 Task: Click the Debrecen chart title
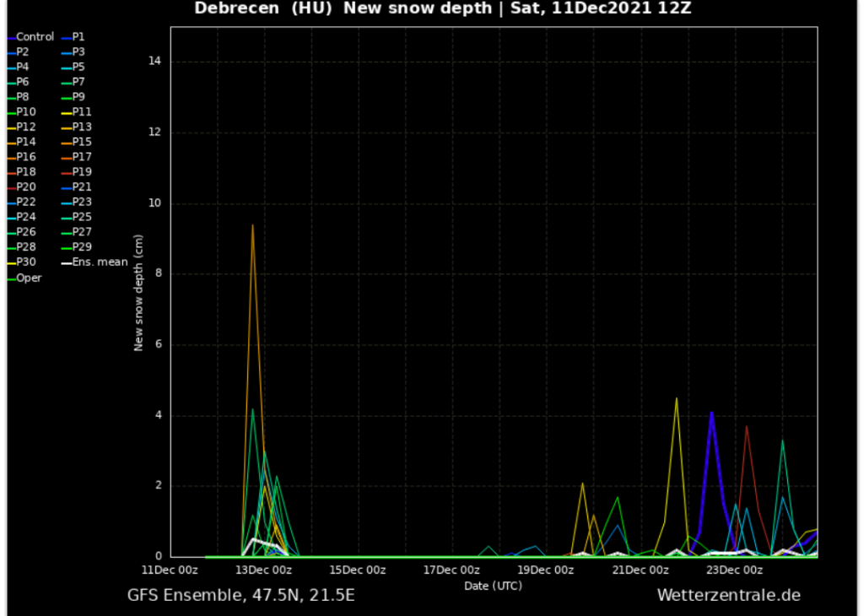point(443,9)
